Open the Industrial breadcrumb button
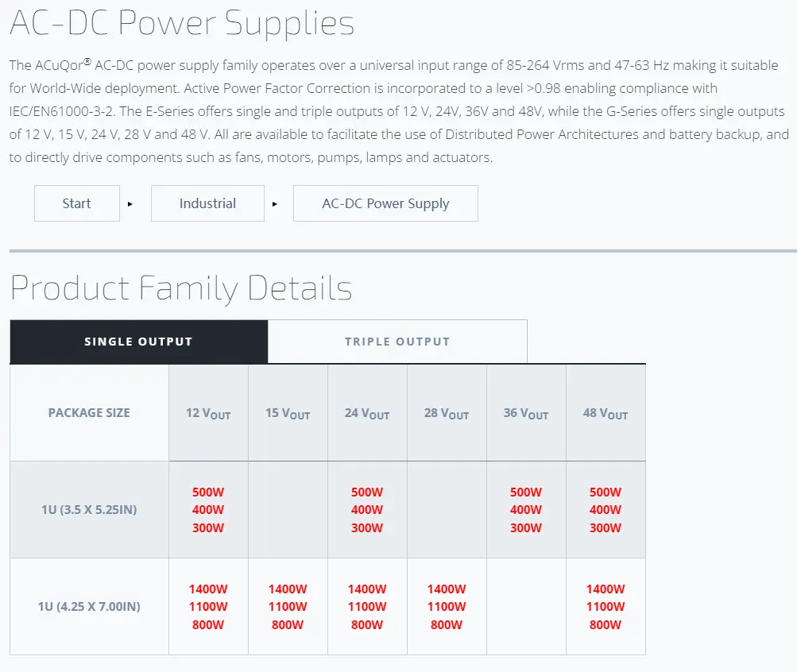The width and height of the screenshot is (797, 672). pos(207,203)
